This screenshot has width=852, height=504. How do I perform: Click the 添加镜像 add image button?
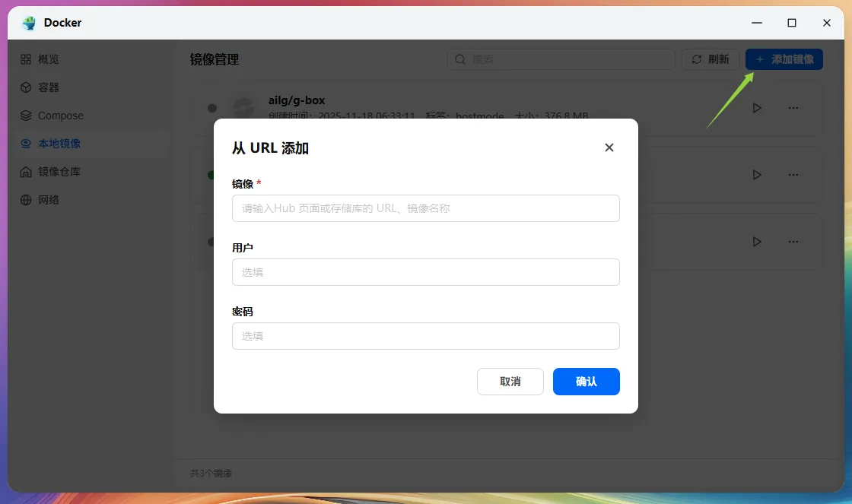point(784,59)
